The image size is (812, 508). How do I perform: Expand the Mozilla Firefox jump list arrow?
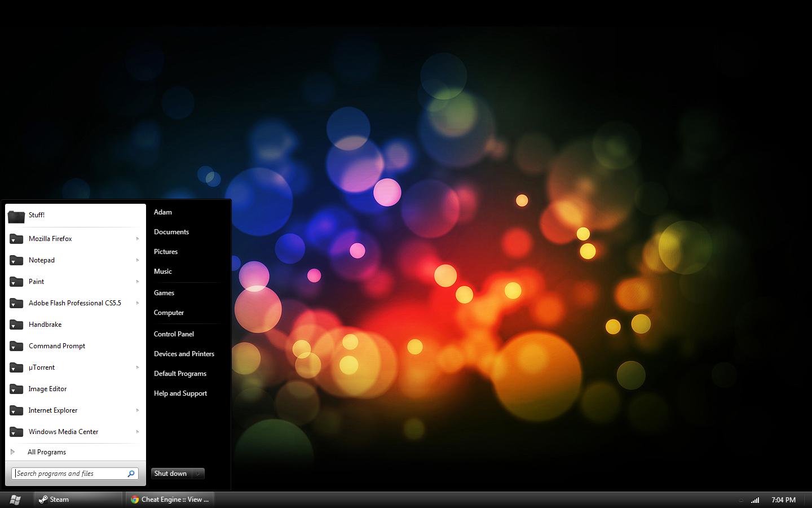138,239
